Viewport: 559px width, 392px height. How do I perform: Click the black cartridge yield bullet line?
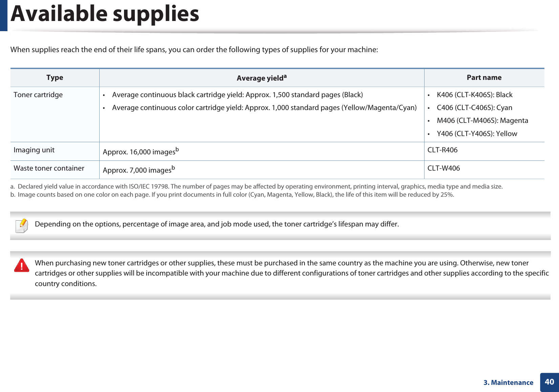click(237, 95)
